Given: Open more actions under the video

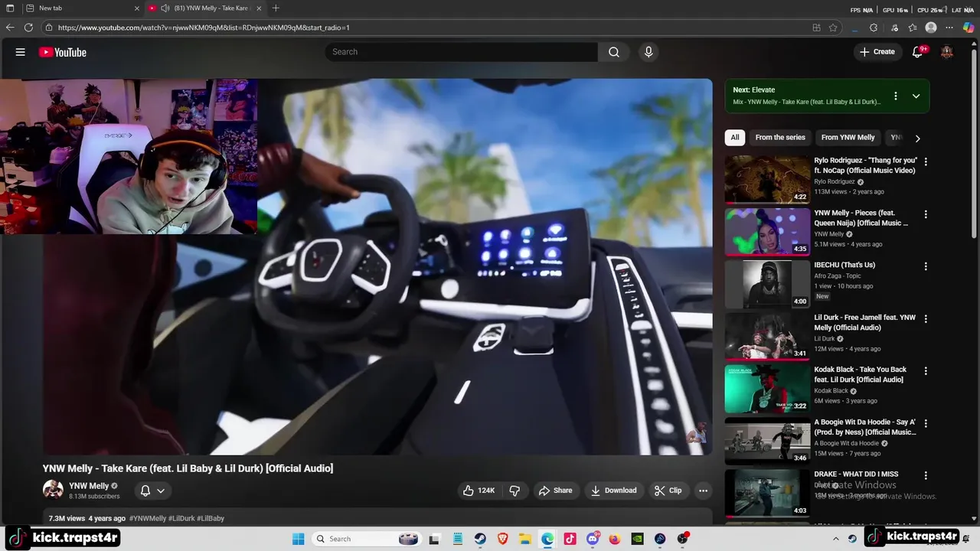Looking at the screenshot, I should [x=703, y=491].
